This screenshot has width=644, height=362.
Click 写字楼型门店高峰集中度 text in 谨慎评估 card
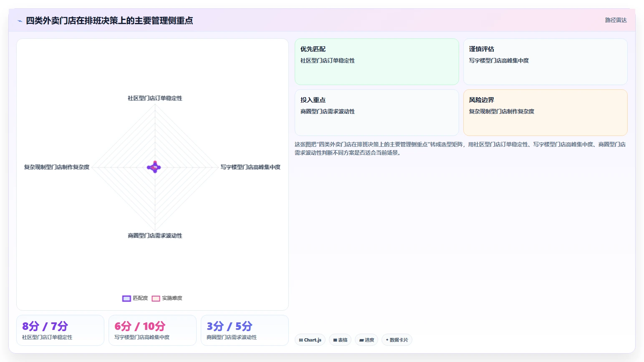click(x=499, y=61)
